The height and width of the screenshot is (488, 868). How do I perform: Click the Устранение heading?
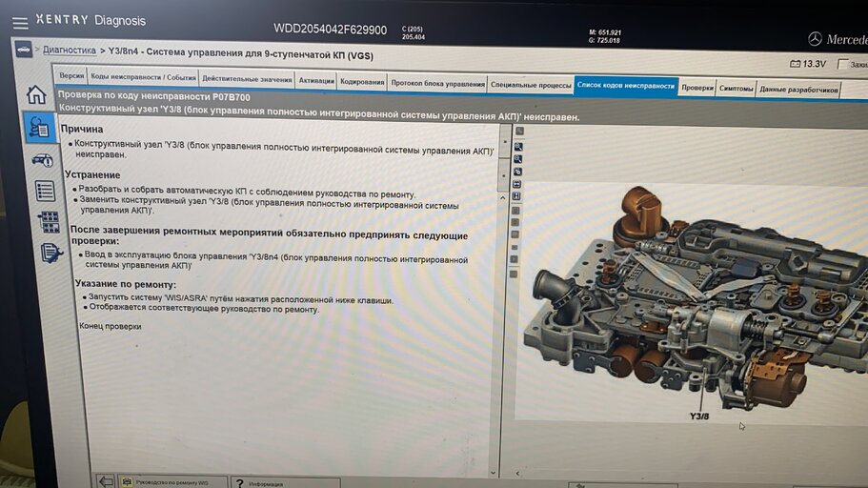(92, 175)
